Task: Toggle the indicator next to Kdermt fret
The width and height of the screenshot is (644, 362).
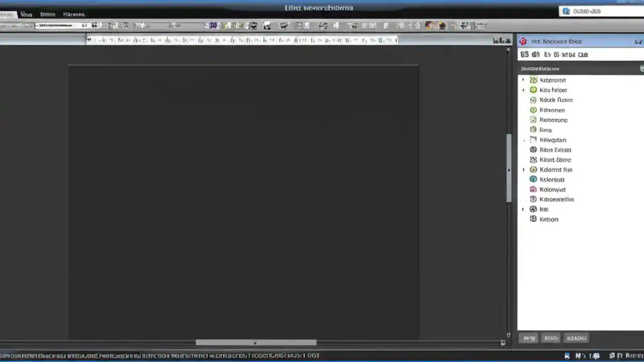Action: click(523, 169)
